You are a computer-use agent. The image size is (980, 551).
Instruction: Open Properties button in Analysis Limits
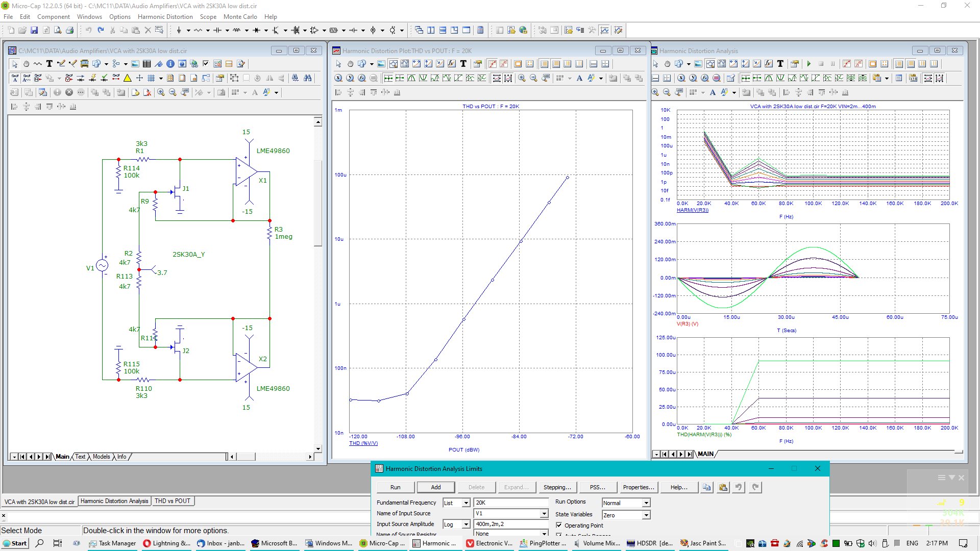pos(638,487)
